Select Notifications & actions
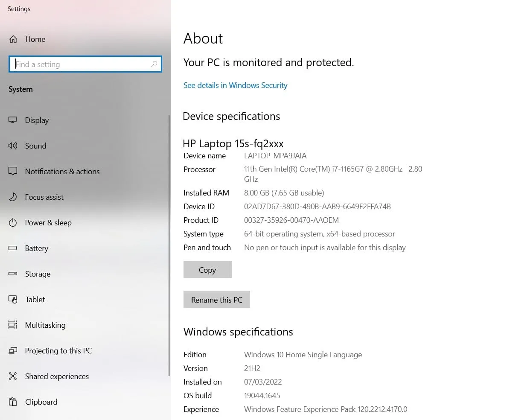Viewport: 507px width, 420px height. click(62, 171)
